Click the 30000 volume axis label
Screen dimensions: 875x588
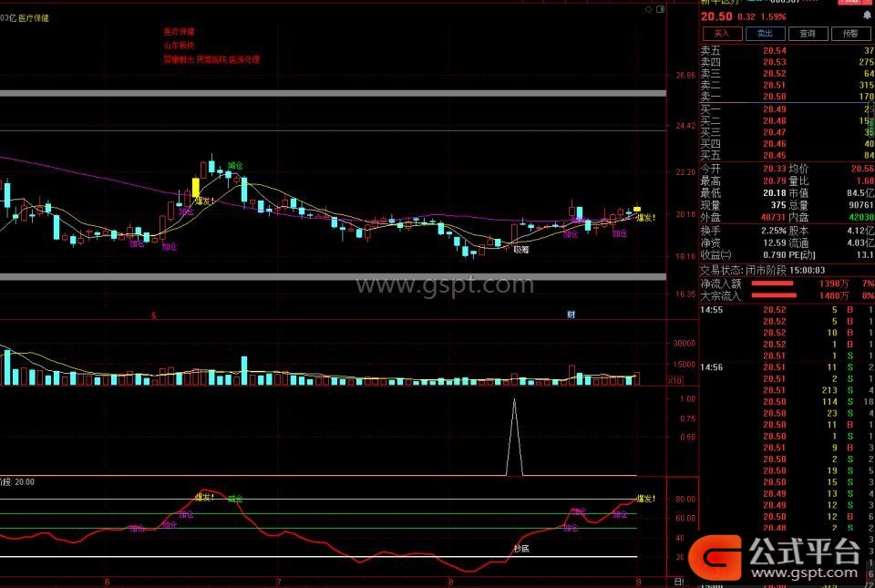coord(685,344)
